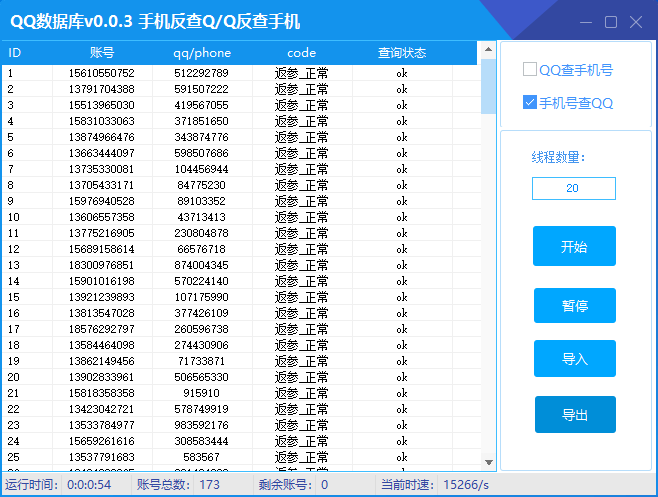The height and width of the screenshot is (497, 658).
Task: Minimize the QQ数据库 window
Action: [x=586, y=22]
